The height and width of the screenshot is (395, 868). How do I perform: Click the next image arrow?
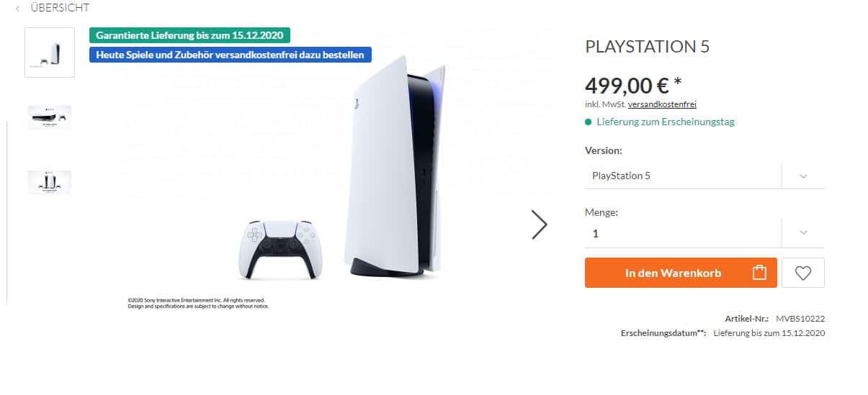coord(539,224)
